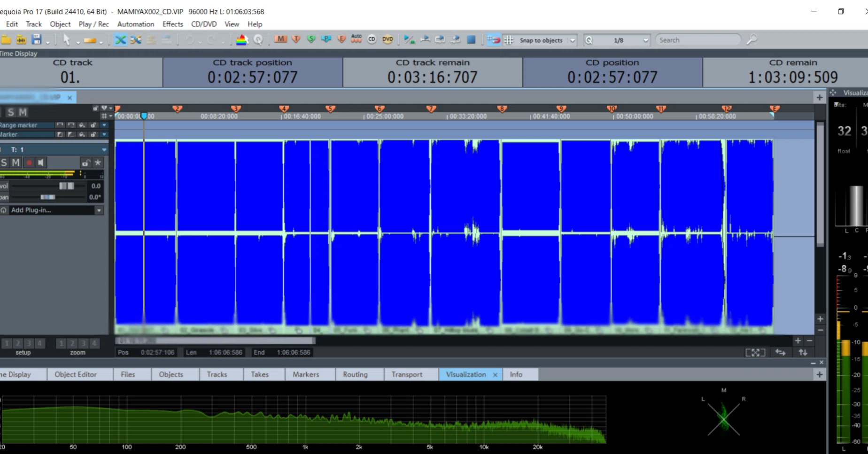Switch to the Takes tab

[260, 374]
